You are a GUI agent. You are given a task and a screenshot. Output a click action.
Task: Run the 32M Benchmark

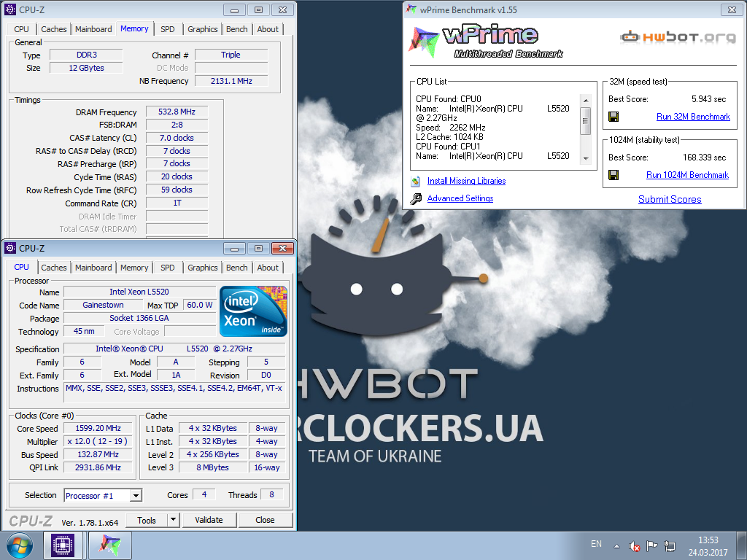(x=693, y=117)
